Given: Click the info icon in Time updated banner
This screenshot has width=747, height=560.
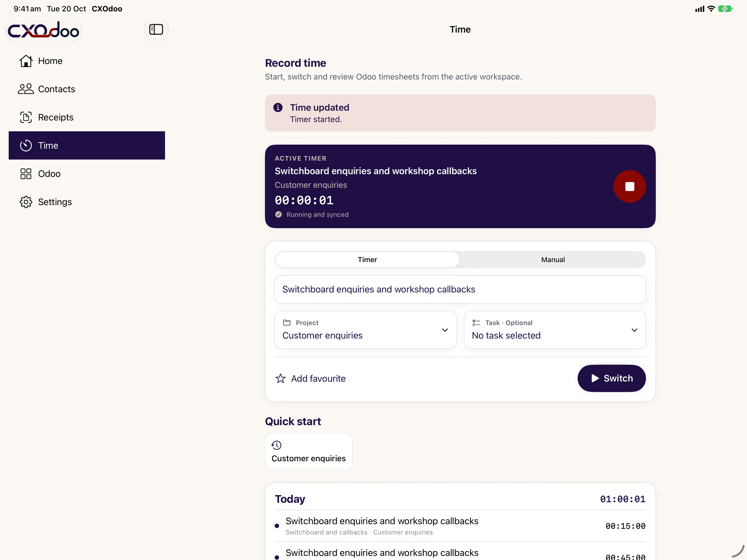Looking at the screenshot, I should [278, 107].
